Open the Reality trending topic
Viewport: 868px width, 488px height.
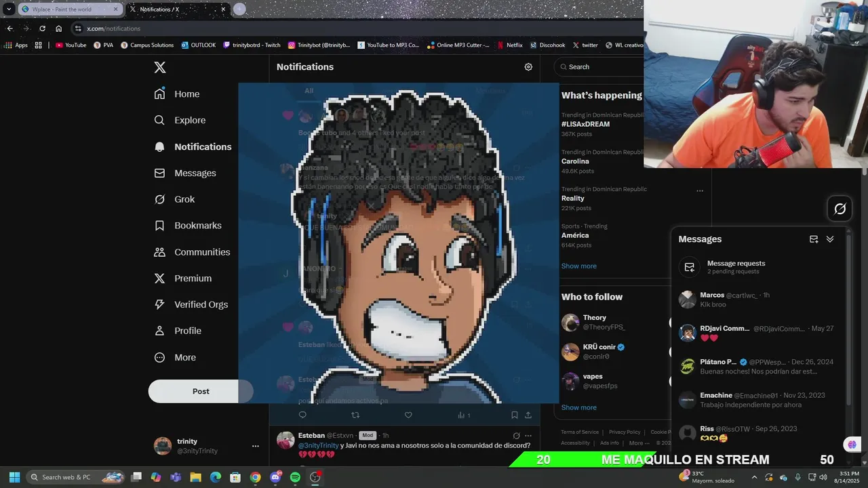572,199
